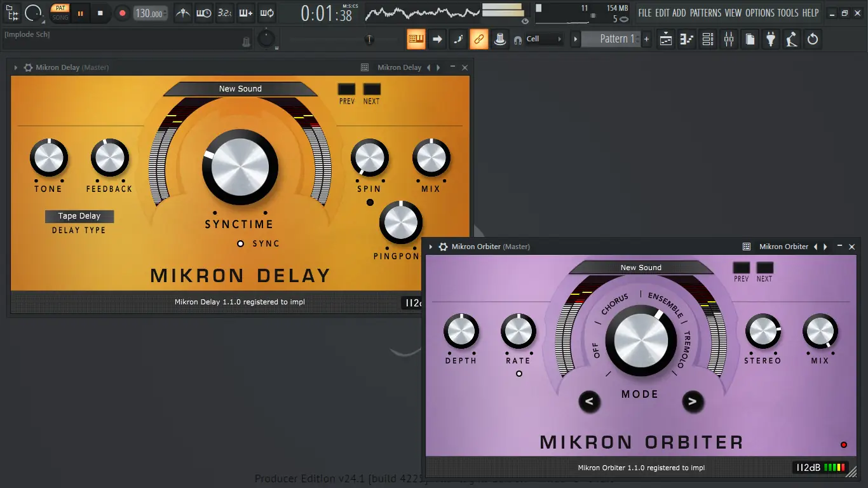868x488 pixels.
Task: Open Mikron Delay plugin options gear
Action: tap(28, 67)
